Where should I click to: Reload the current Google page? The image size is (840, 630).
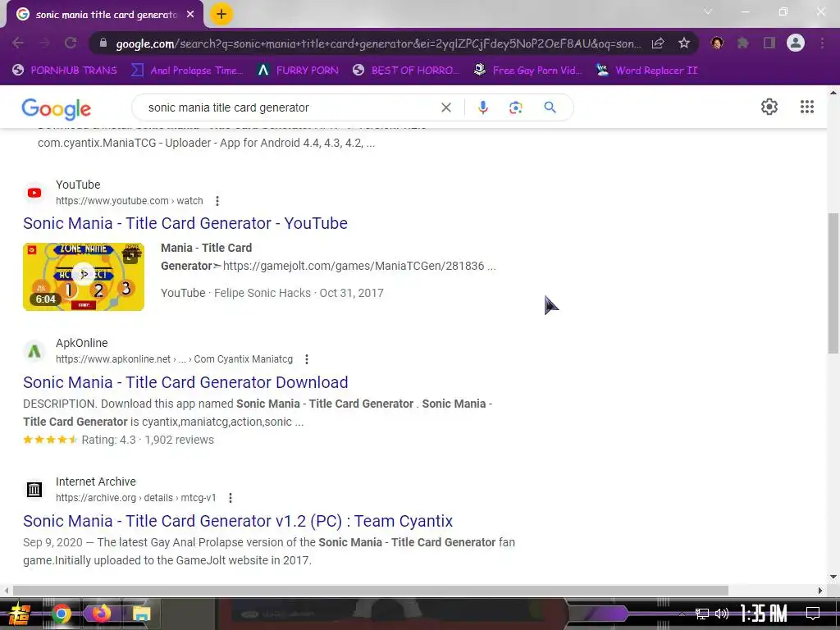71,43
